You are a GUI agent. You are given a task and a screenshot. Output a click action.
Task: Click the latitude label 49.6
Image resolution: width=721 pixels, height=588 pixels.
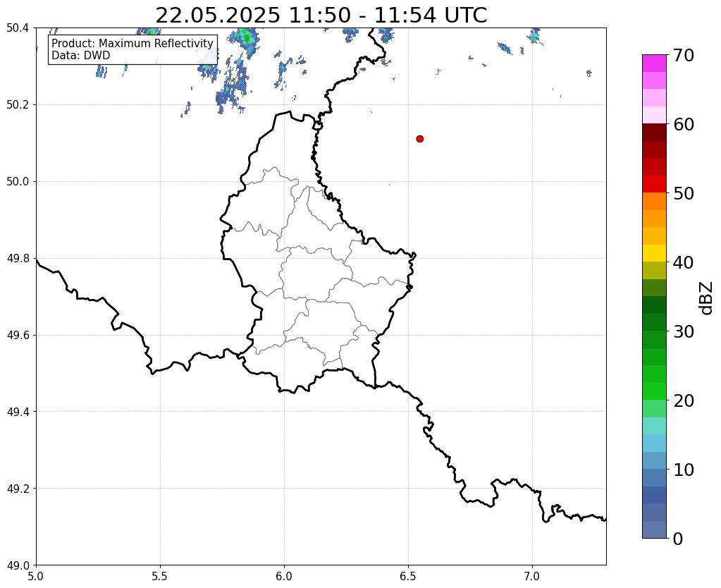point(18,336)
